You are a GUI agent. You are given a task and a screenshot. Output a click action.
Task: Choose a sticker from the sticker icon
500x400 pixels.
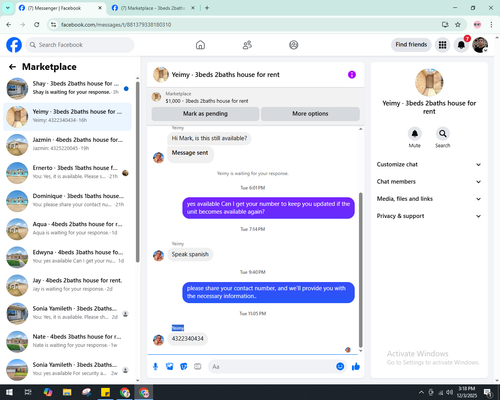pyautogui.click(x=184, y=367)
